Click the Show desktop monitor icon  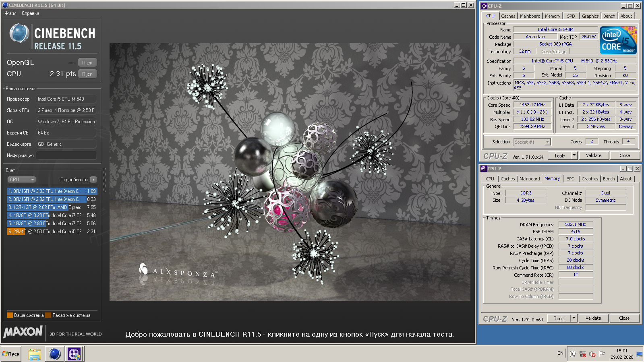coord(640,354)
